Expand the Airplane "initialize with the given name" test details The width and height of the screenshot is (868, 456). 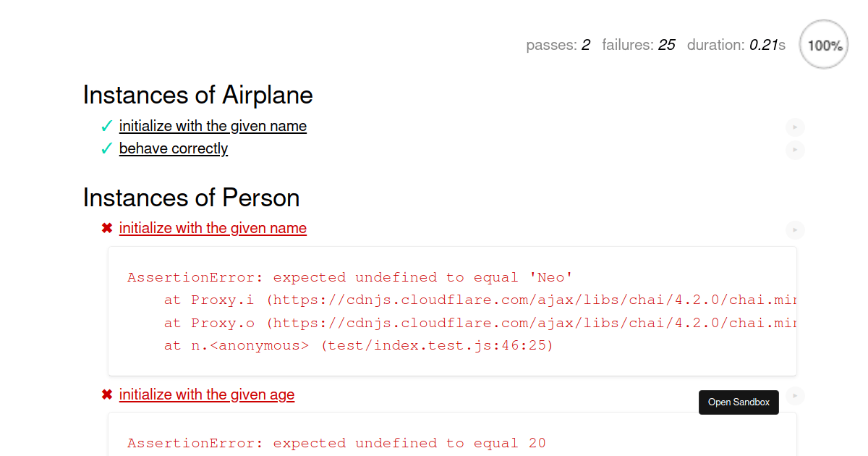[x=213, y=125]
